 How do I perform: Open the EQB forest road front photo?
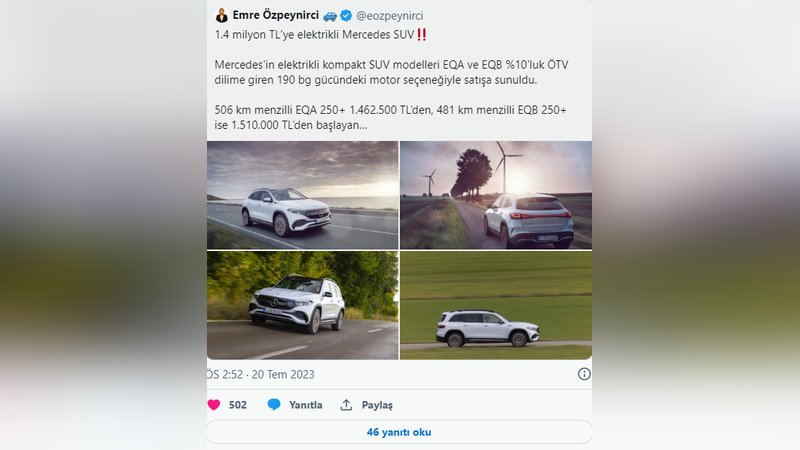(303, 305)
